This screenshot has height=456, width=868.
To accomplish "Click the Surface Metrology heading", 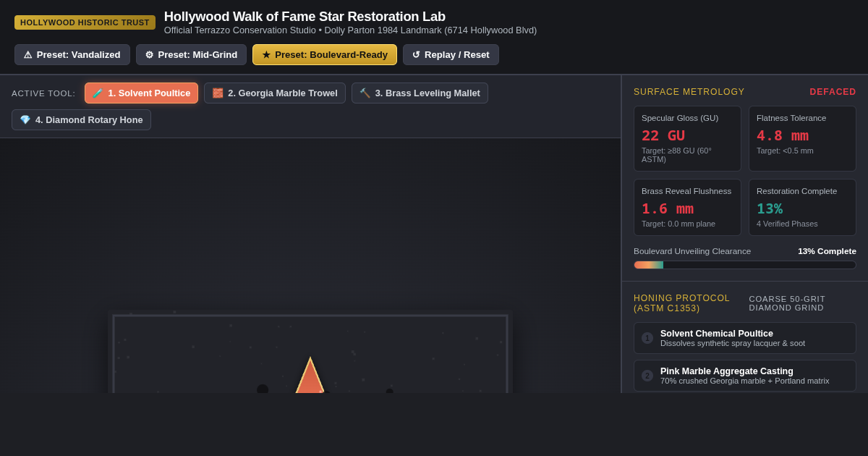I will (x=689, y=92).
